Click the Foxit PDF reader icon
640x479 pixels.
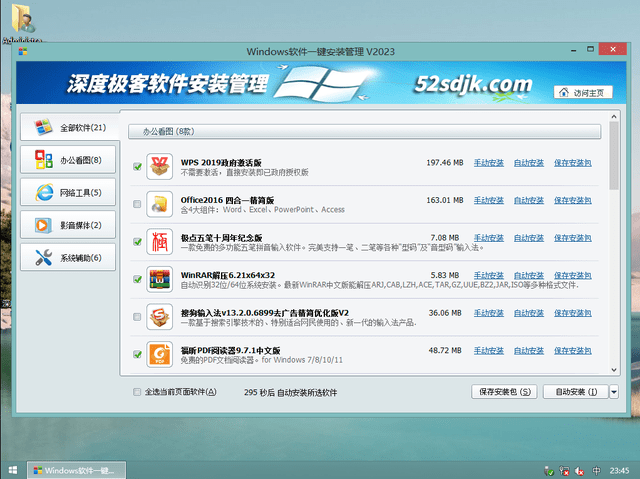[x=160, y=354]
